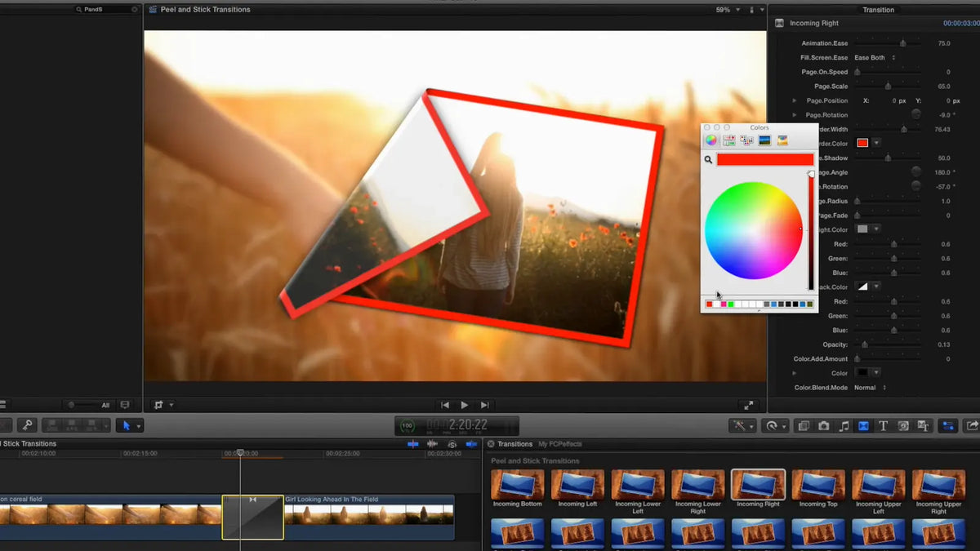Viewport: 980px width, 551px height.
Task: Open the Photos browser camera icon
Action: (823, 425)
